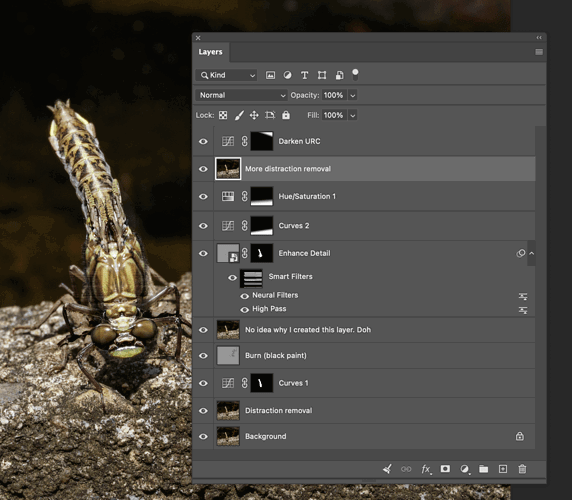The image size is (572, 500).
Task: Lock image pixels brush icon
Action: (239, 115)
